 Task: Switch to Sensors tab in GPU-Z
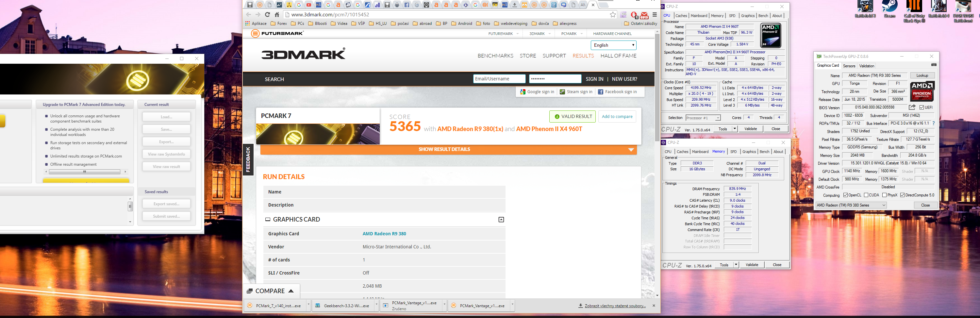849,66
